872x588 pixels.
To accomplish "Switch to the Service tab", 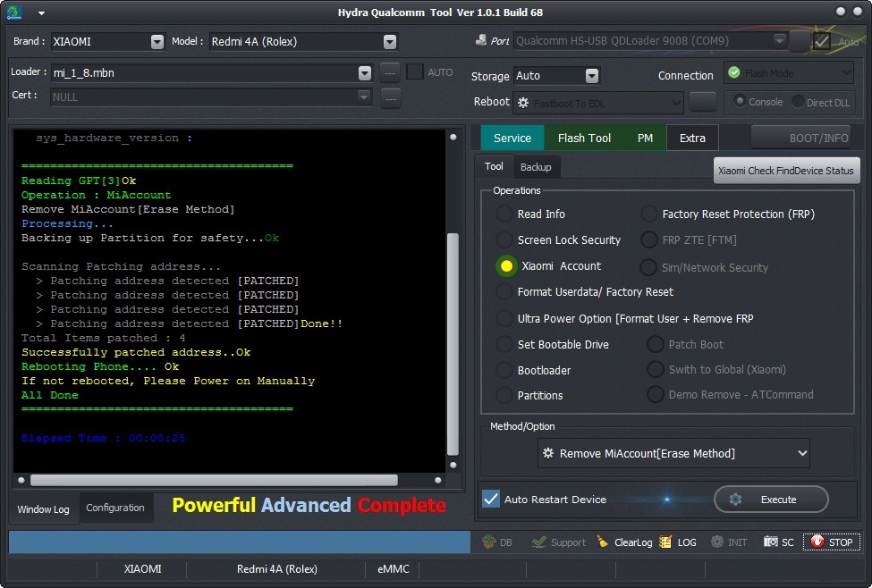I will point(512,138).
